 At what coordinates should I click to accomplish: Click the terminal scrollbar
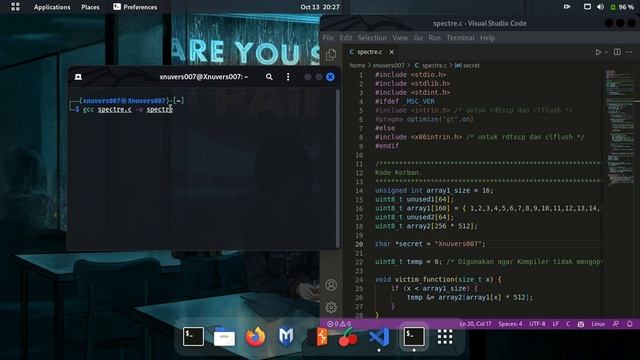[x=338, y=167]
